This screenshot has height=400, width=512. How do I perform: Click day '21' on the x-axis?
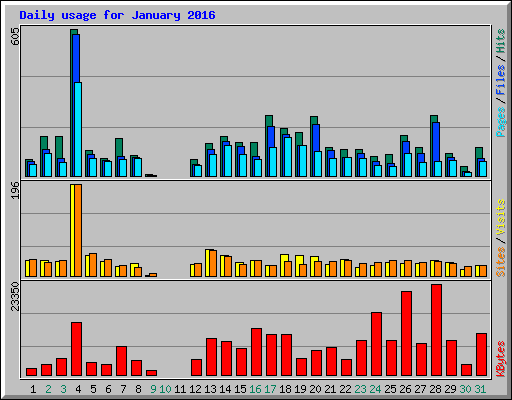330,389
